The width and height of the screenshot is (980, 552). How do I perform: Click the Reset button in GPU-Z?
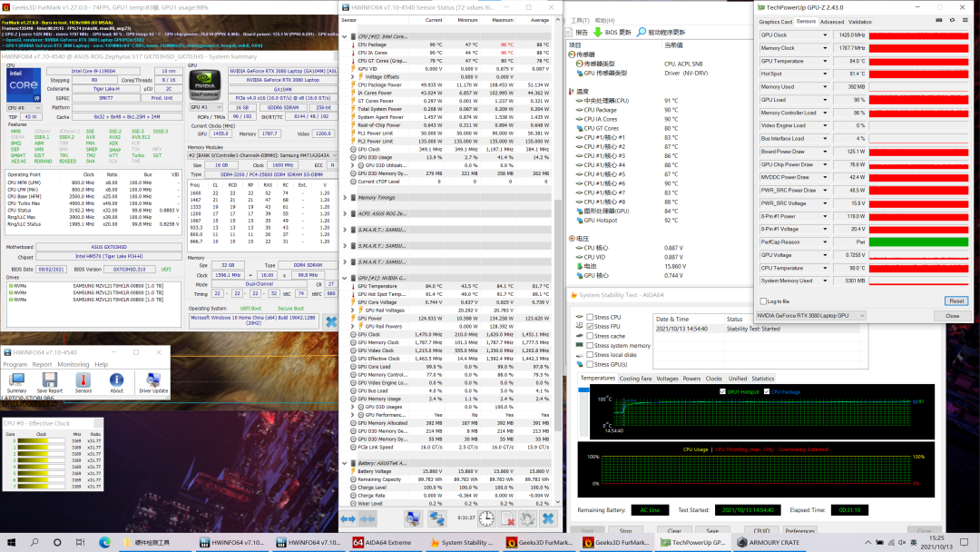point(955,301)
